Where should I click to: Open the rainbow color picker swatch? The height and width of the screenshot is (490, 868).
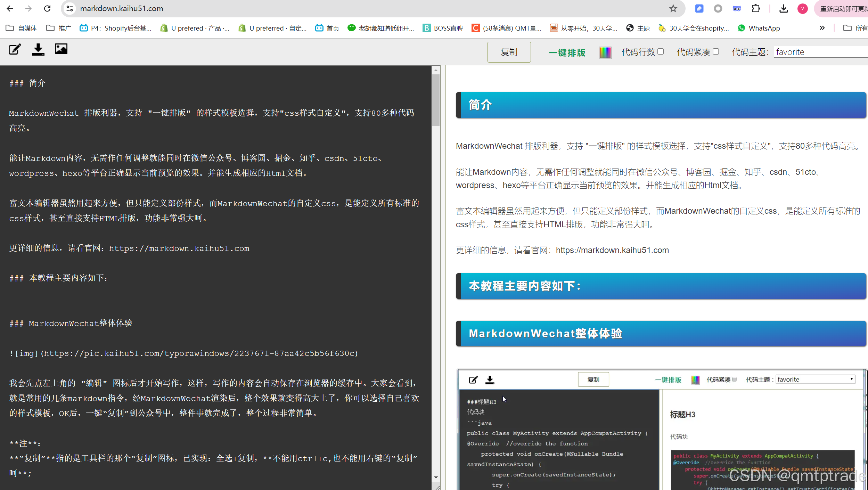point(605,52)
